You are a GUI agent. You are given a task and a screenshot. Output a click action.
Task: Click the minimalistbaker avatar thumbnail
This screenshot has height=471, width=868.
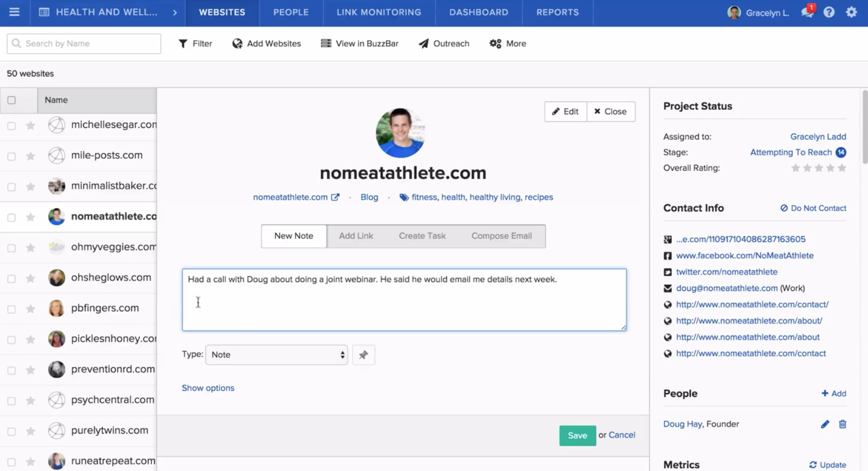tap(57, 186)
